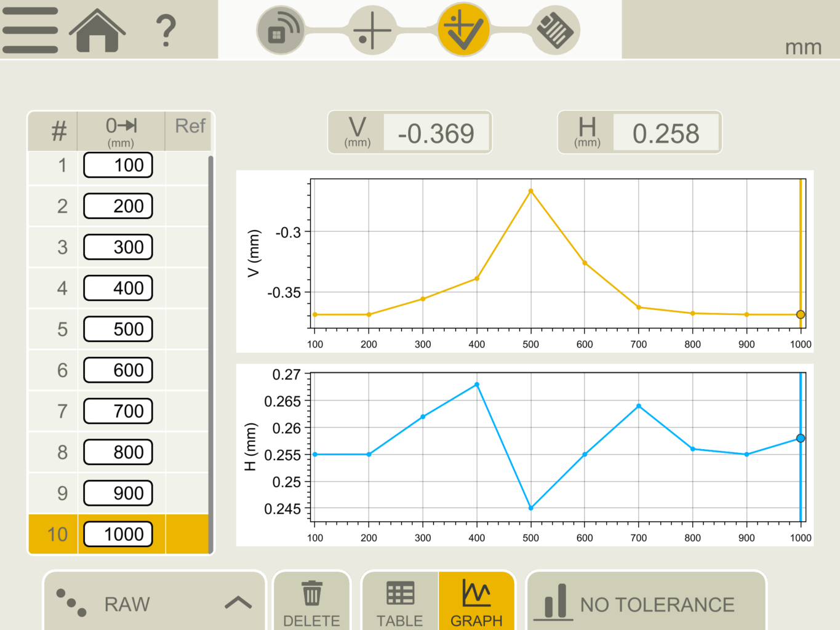The height and width of the screenshot is (630, 840).
Task: Collapse the RAW panel chevron
Action: pos(237,604)
